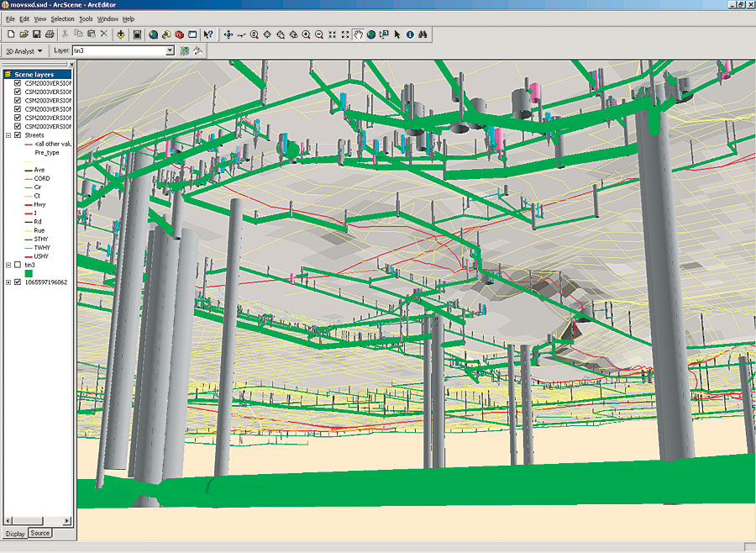Select the Identify info tool
Screen dimensions: 756x553
click(x=410, y=34)
